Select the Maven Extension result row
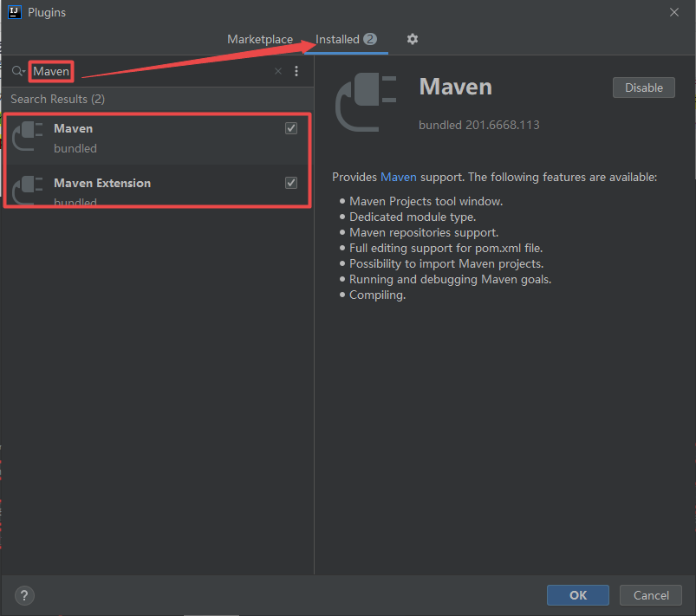Image resolution: width=696 pixels, height=616 pixels. coord(157,185)
